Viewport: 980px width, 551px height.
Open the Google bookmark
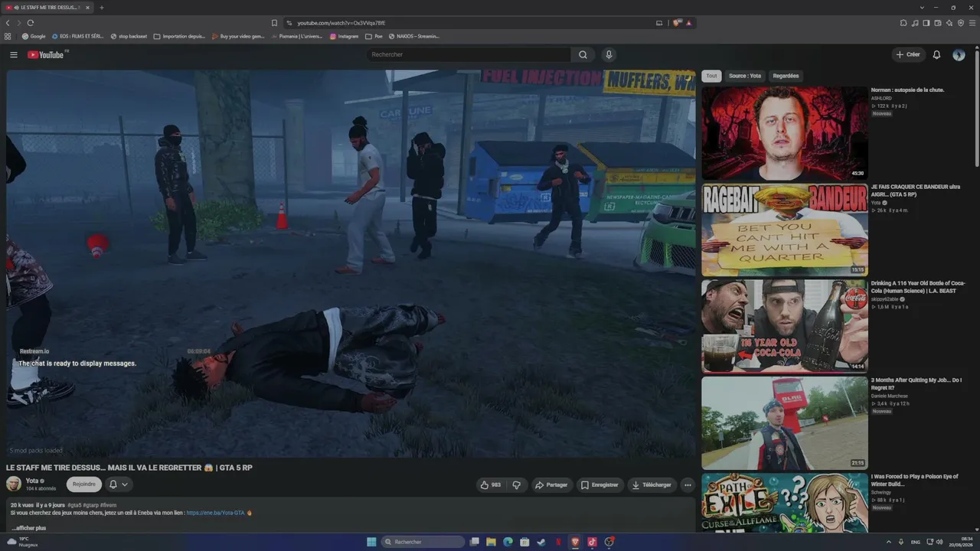point(34,36)
